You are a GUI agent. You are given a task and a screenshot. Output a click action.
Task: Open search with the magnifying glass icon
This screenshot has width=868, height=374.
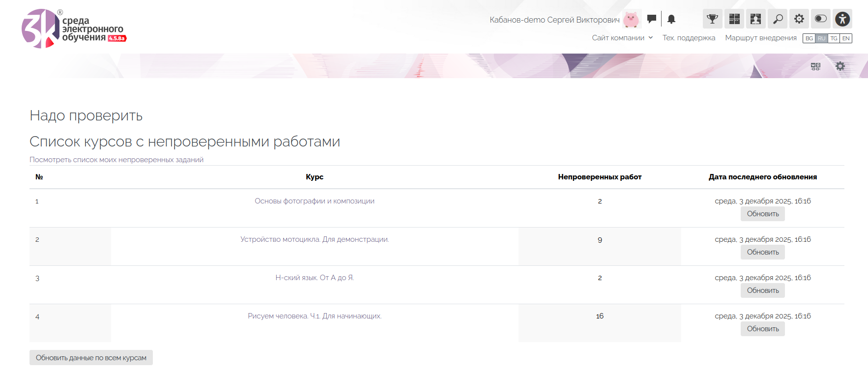778,19
